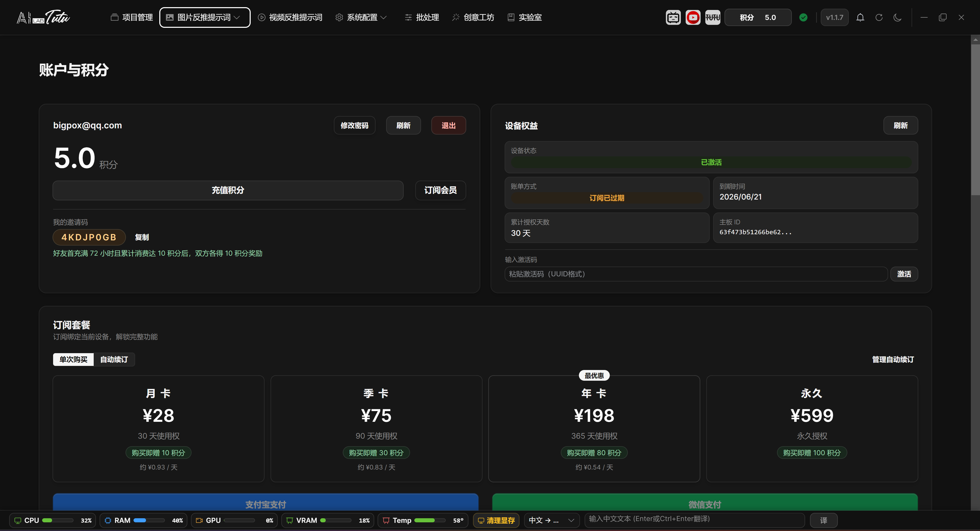Click the VRAM status icon
The height and width of the screenshot is (531, 980).
[x=289, y=520]
